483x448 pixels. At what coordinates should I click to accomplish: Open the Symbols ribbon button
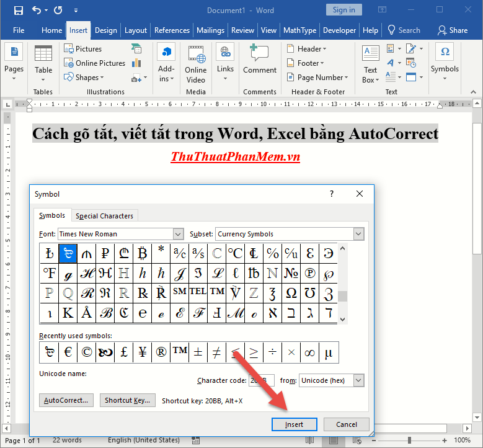[x=445, y=61]
